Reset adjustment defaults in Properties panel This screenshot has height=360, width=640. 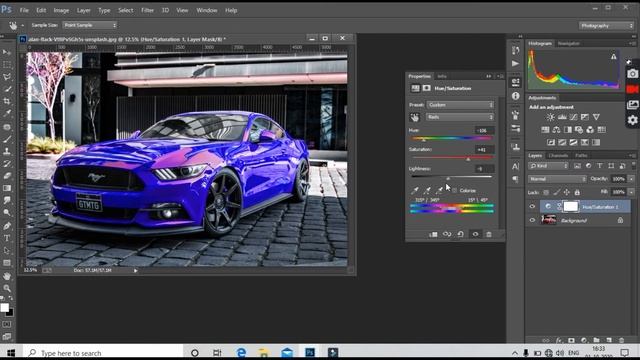tap(460, 234)
